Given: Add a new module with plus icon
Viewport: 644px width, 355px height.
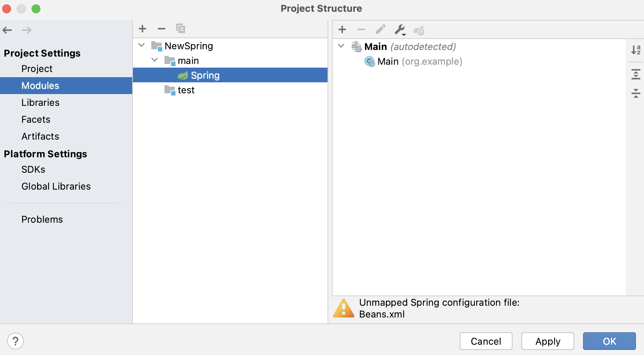Looking at the screenshot, I should click(142, 29).
